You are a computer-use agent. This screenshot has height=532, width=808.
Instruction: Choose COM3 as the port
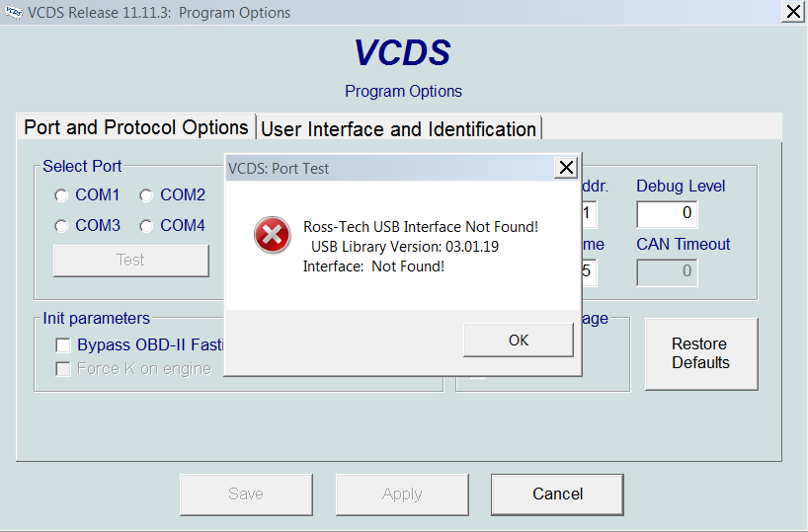tap(61, 226)
